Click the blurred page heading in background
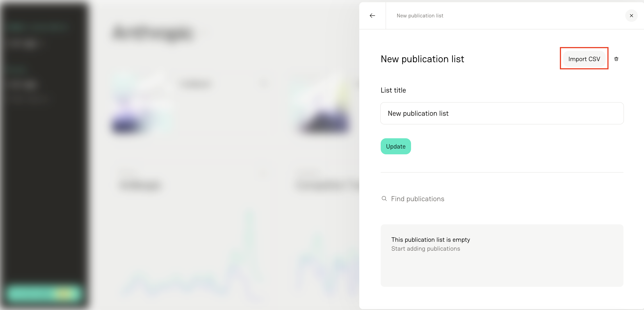 coord(152,33)
